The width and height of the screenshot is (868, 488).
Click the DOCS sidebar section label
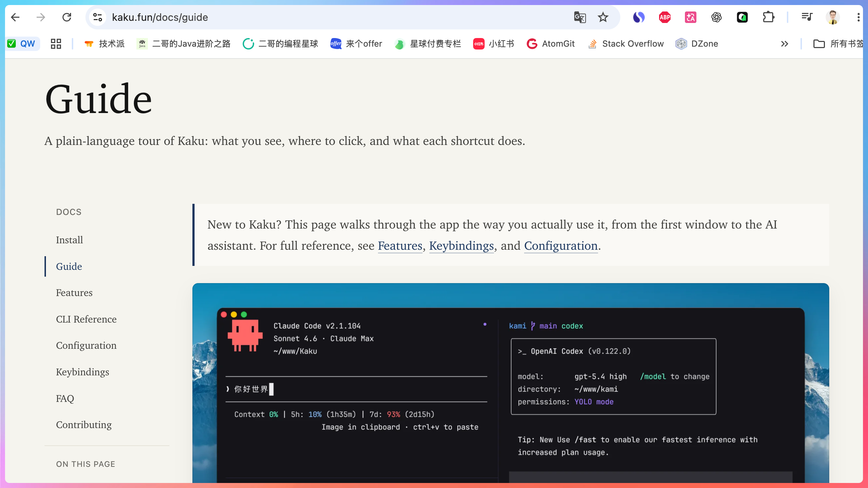(x=69, y=212)
